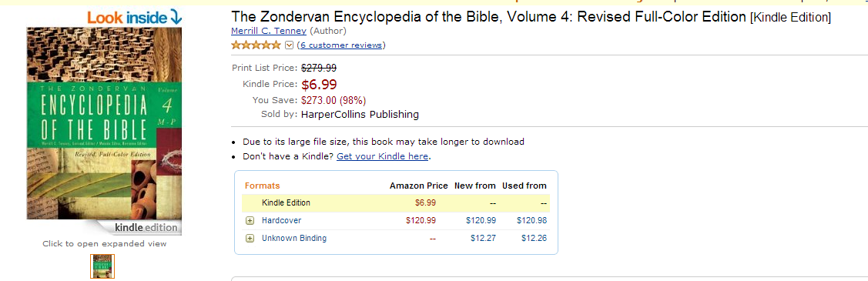Viewport: 868px width, 281px height.
Task: Expand the Unknown Binding format row
Action: pos(250,239)
